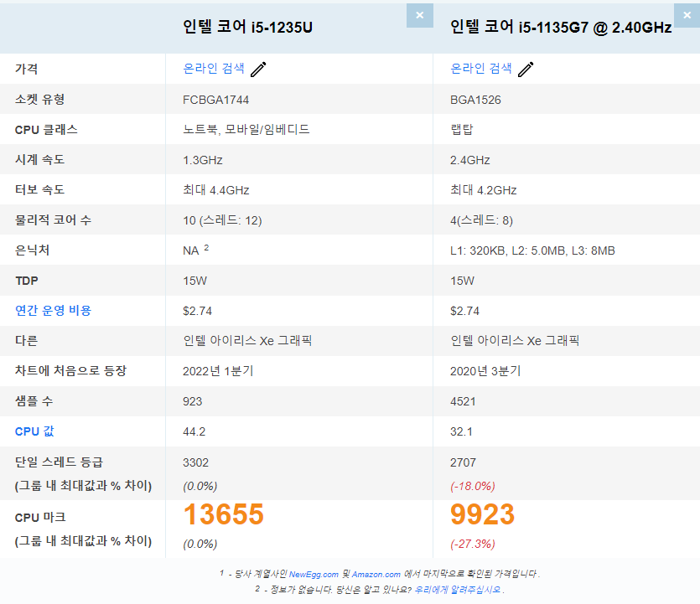The height and width of the screenshot is (604, 700).
Task: Open 온라인 검색 link for i5-1135G7
Action: coord(481,68)
